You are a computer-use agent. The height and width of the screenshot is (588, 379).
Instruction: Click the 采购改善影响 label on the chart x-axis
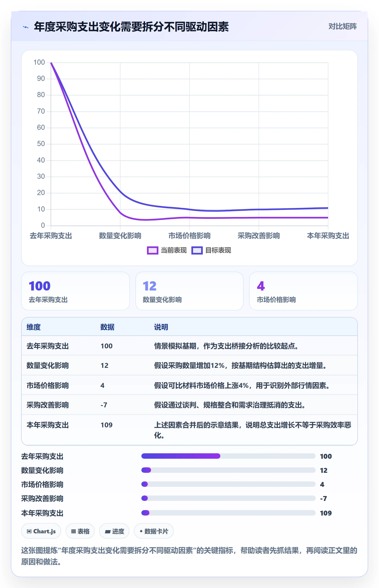point(259,236)
